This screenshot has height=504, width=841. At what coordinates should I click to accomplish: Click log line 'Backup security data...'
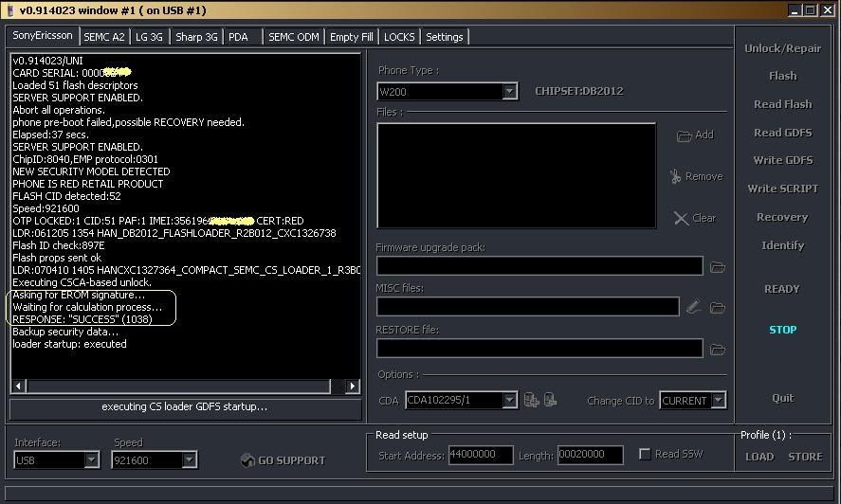click(65, 332)
